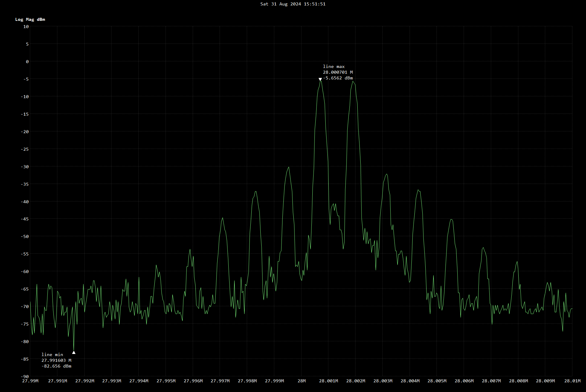
Task: Click the line max frequency label 28.000701 M
Action: pos(338,72)
